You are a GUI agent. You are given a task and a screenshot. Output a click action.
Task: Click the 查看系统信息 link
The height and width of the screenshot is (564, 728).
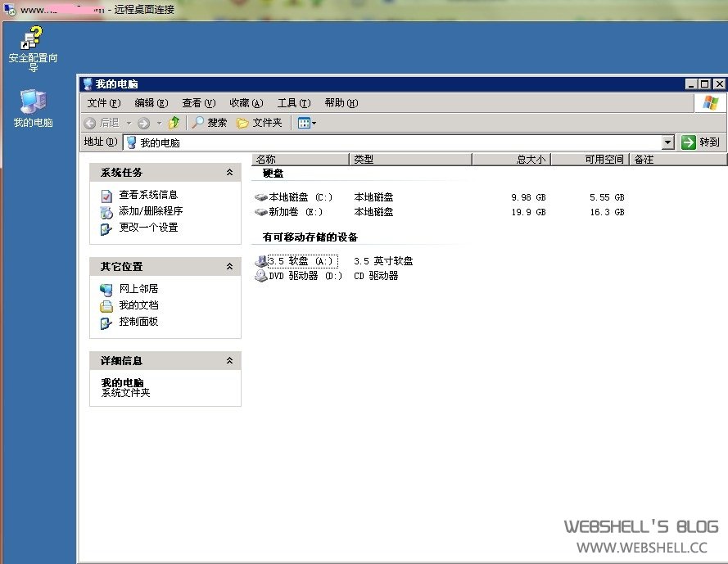click(148, 195)
